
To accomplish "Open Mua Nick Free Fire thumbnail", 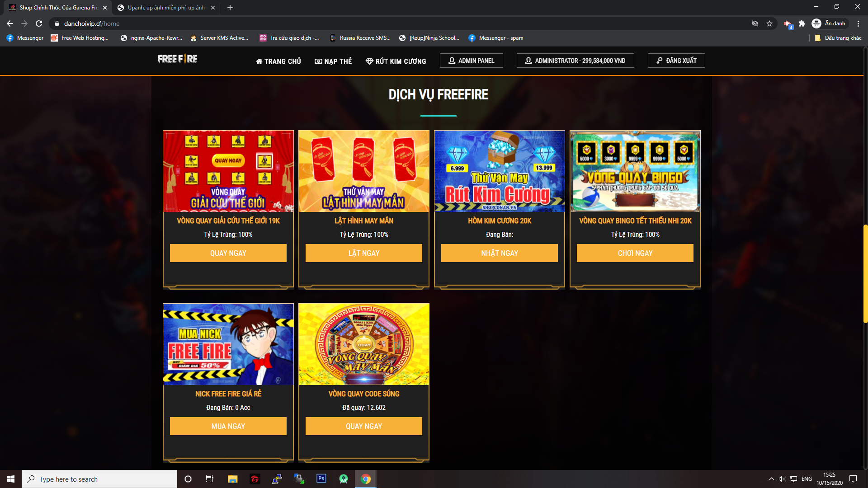I will [x=228, y=344].
